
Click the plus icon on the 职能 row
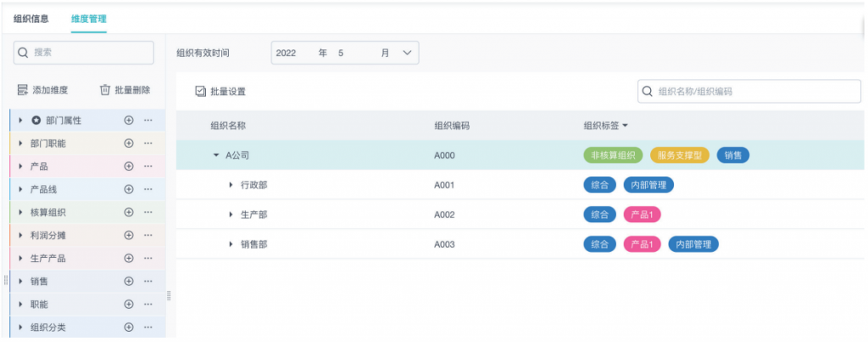coord(129,305)
